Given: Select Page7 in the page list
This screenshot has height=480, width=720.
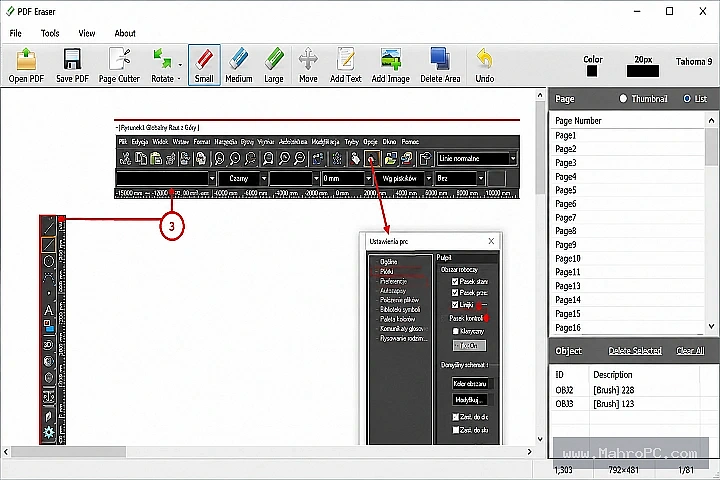Looking at the screenshot, I should click(627, 217).
